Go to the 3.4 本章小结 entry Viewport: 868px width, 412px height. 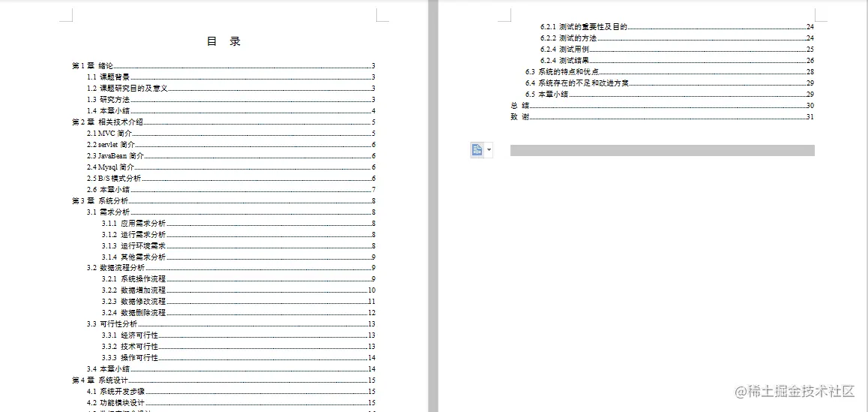232,368
